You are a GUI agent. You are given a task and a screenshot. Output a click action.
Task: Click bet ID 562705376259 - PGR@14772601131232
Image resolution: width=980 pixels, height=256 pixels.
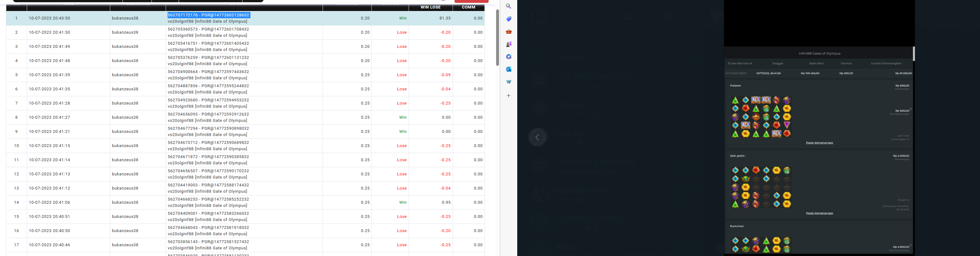pyautogui.click(x=209, y=57)
